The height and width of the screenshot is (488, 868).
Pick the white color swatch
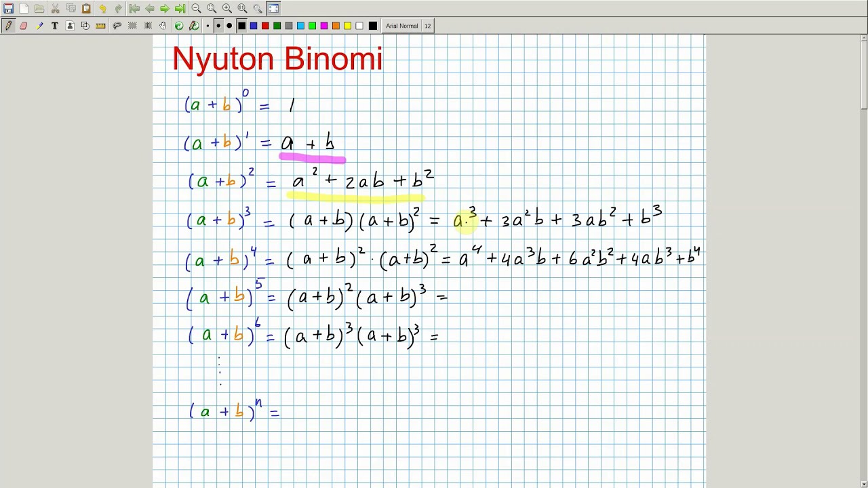point(359,26)
